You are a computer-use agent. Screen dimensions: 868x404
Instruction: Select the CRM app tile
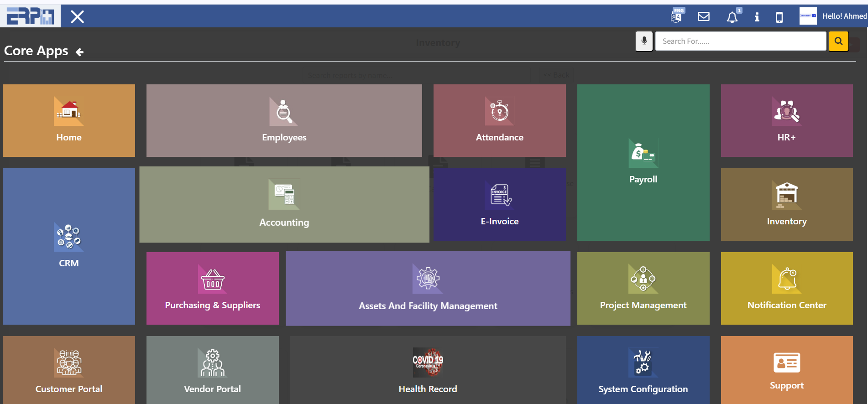coord(69,246)
